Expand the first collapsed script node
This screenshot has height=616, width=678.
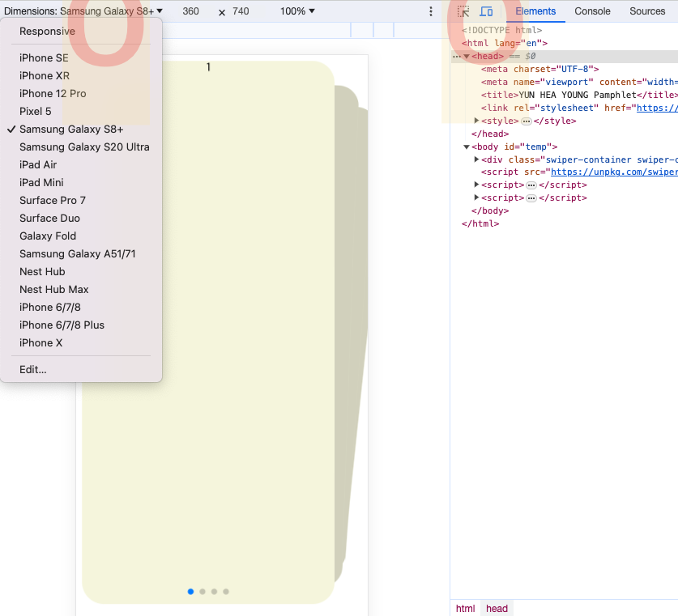tap(476, 185)
